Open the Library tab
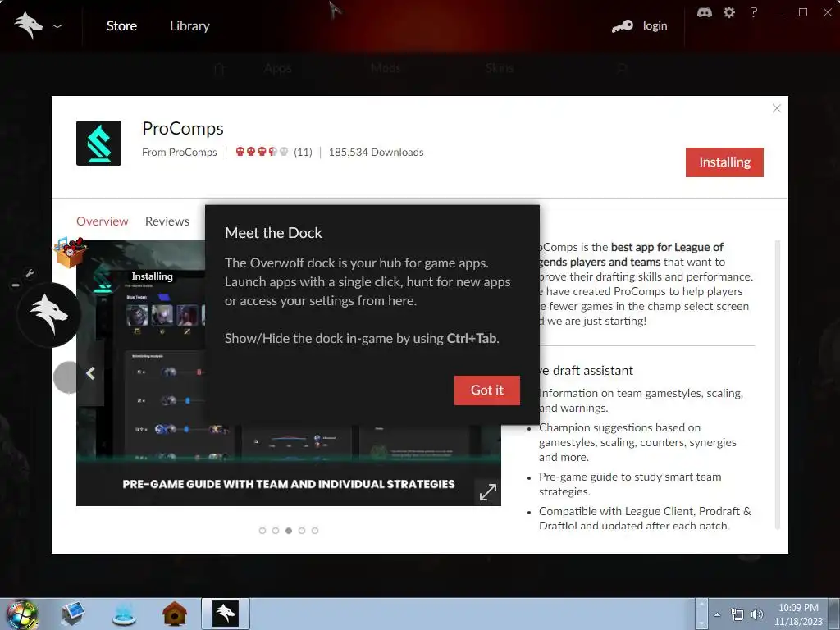The width and height of the screenshot is (840, 630). pos(189,25)
